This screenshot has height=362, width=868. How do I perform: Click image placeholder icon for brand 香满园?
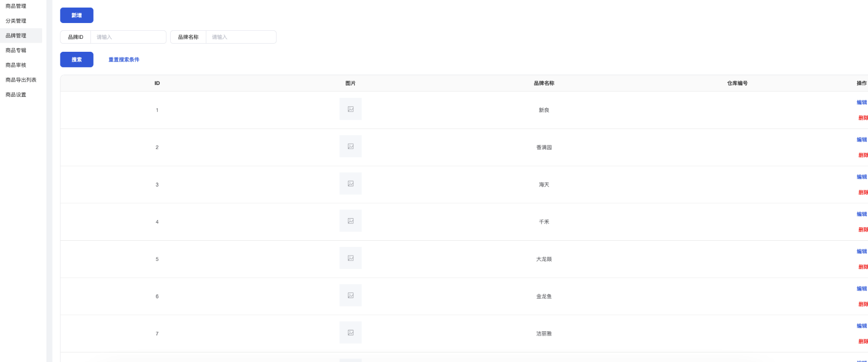351,147
